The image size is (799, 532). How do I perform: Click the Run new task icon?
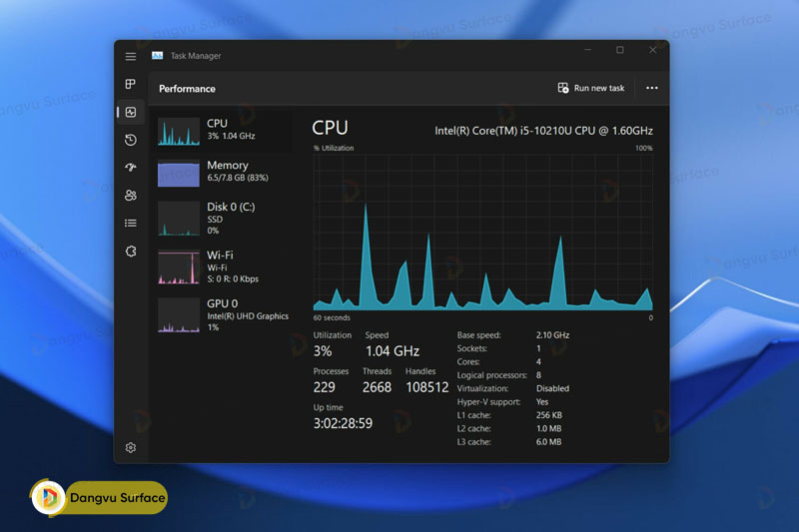click(x=563, y=88)
